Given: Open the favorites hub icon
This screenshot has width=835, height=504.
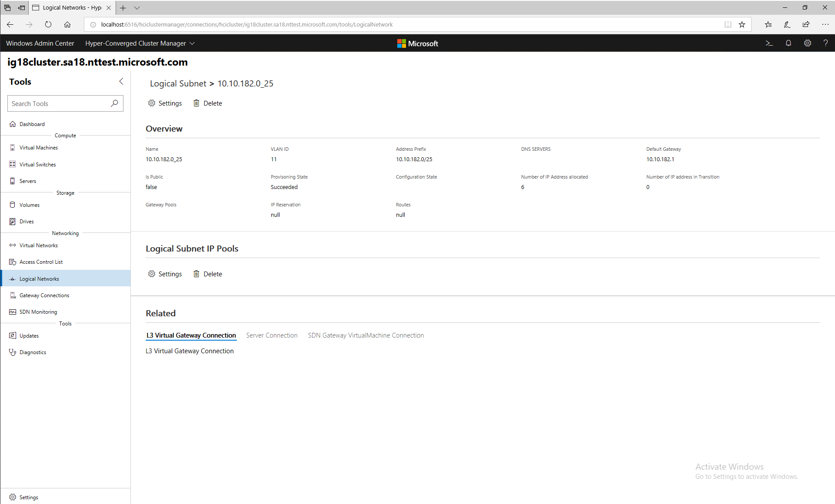Looking at the screenshot, I should tap(768, 24).
